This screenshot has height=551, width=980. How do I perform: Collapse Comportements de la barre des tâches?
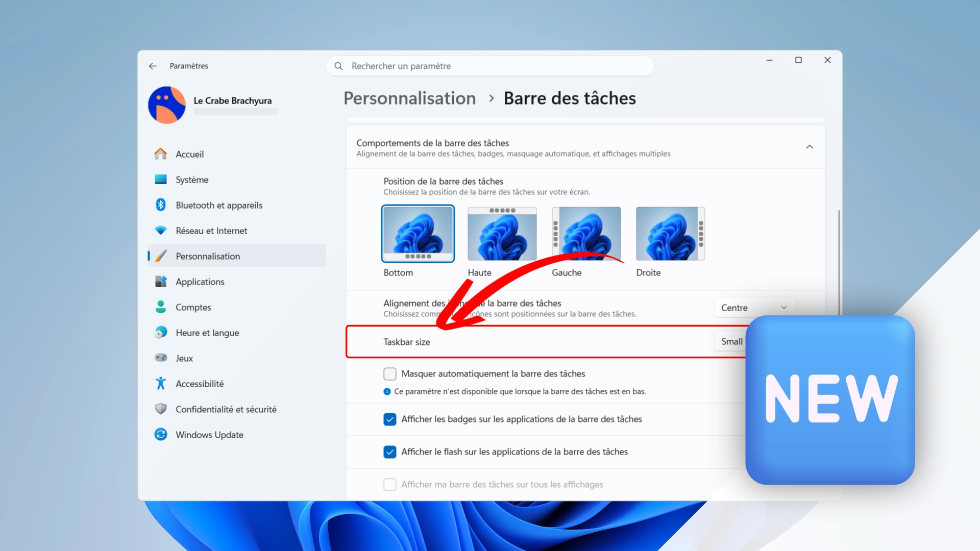[x=810, y=147]
